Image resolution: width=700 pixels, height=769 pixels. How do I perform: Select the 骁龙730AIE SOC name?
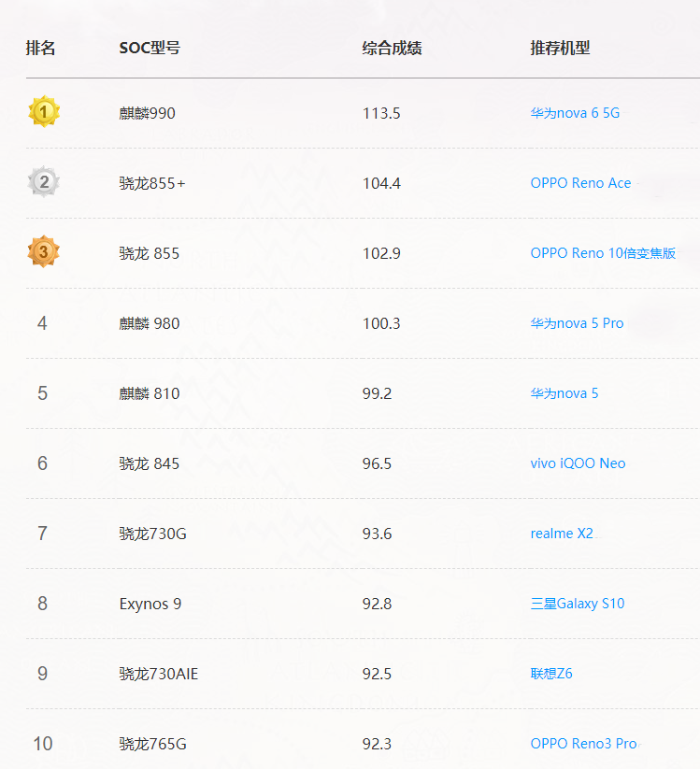coord(159,674)
